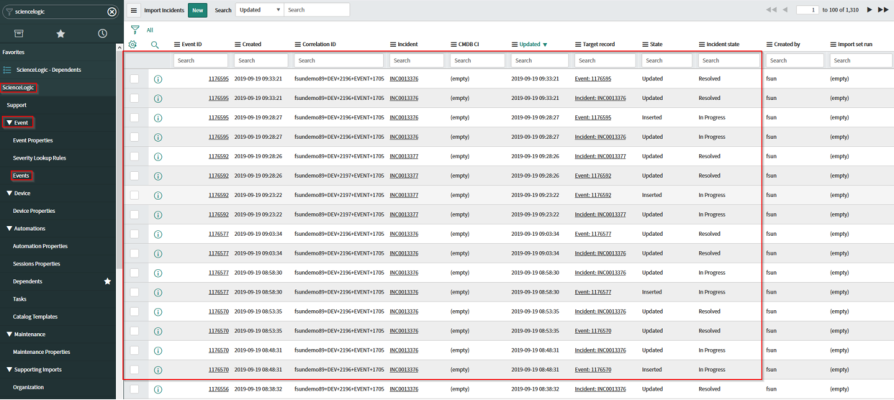
Task: Show the History clock tab in navigator
Action: coord(102,33)
